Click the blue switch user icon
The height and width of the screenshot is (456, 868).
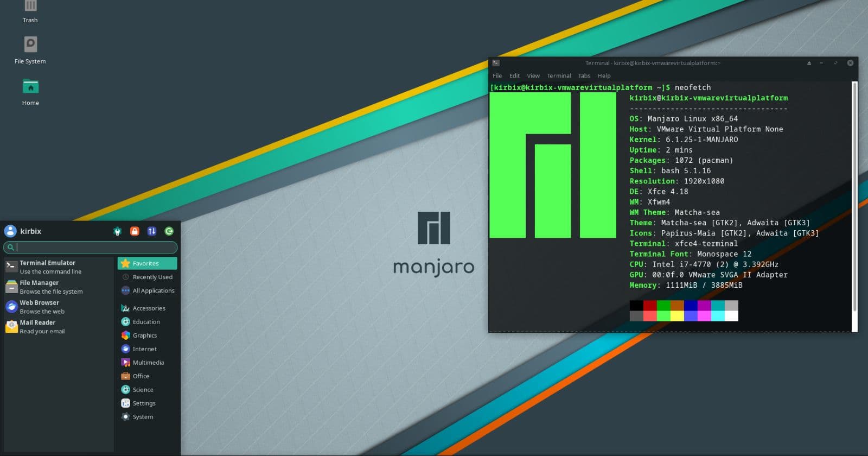pos(152,231)
